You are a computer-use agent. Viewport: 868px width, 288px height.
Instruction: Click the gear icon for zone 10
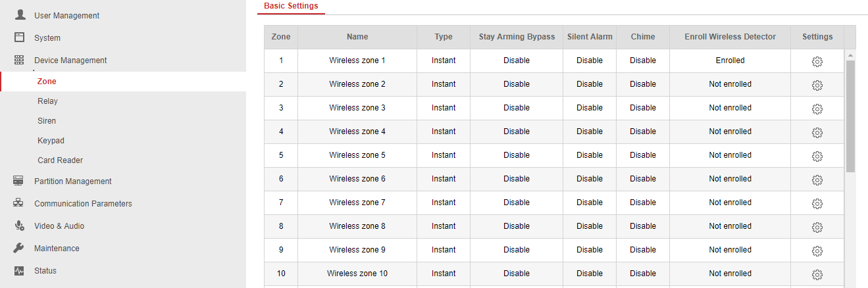pos(817,274)
